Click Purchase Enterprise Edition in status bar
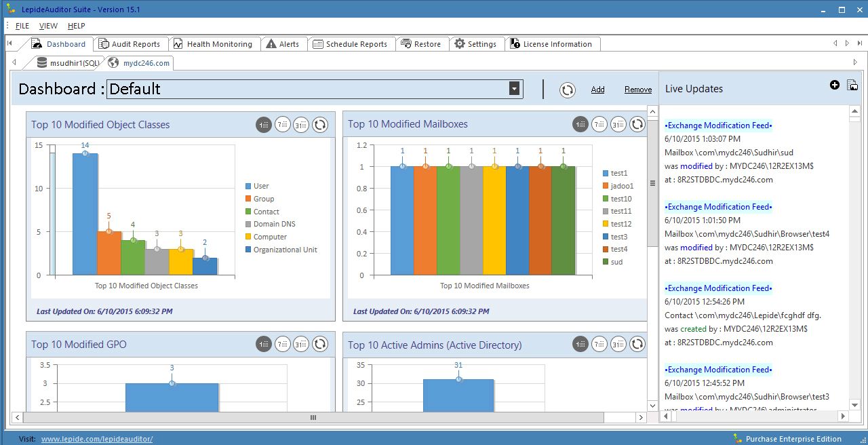The width and height of the screenshot is (868, 445). (x=793, y=439)
